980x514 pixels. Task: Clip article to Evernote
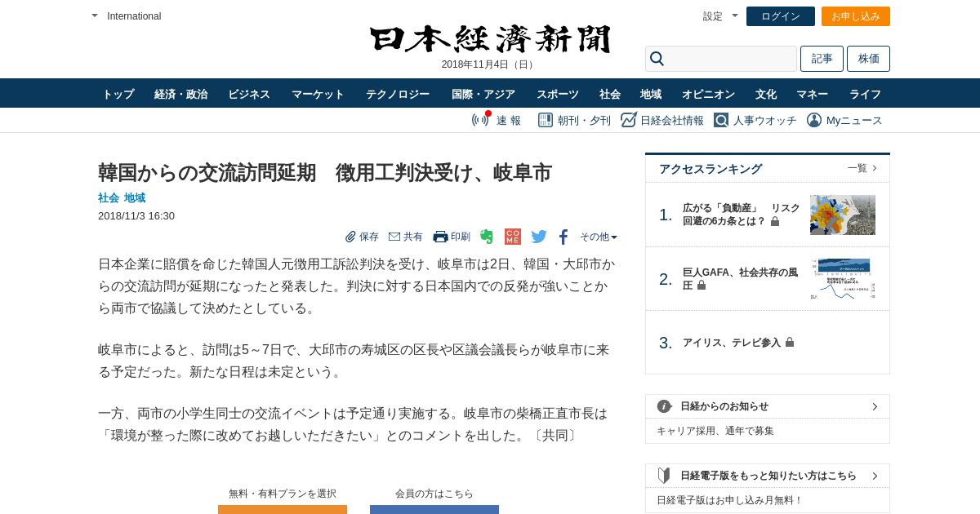coord(487,237)
